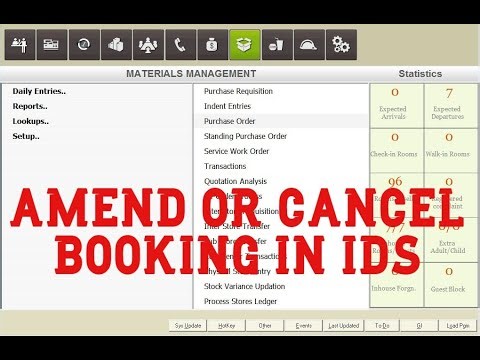
Task: Click the Events button
Action: point(304,326)
